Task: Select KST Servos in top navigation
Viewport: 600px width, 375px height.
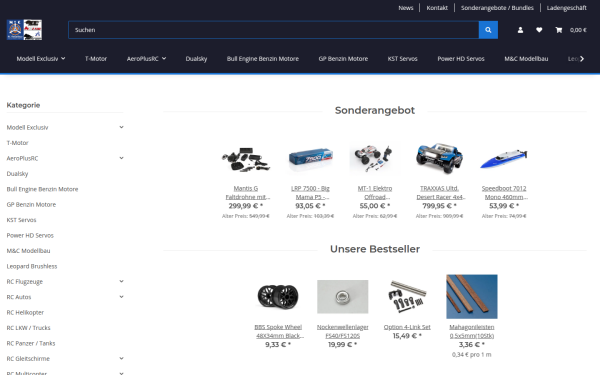Action: tap(403, 59)
